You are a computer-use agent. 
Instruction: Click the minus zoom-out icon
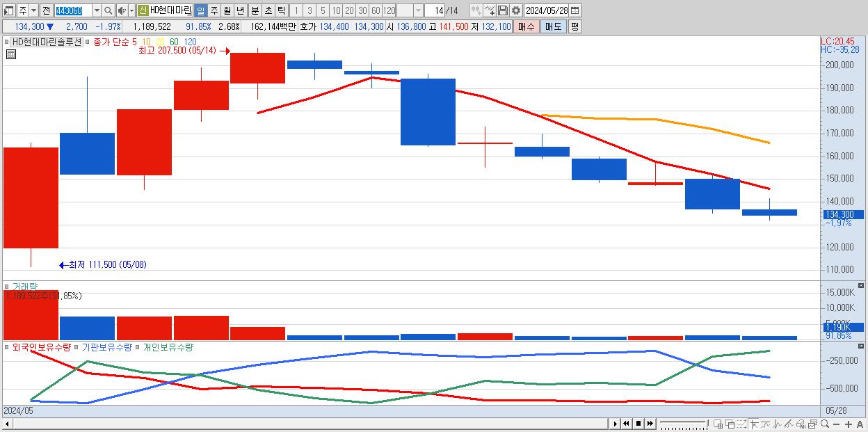point(837,424)
